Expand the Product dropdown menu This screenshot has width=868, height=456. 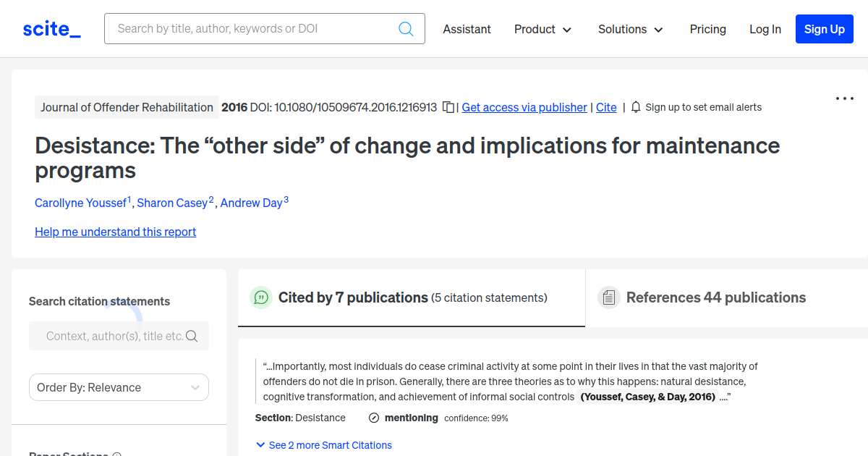coord(542,29)
